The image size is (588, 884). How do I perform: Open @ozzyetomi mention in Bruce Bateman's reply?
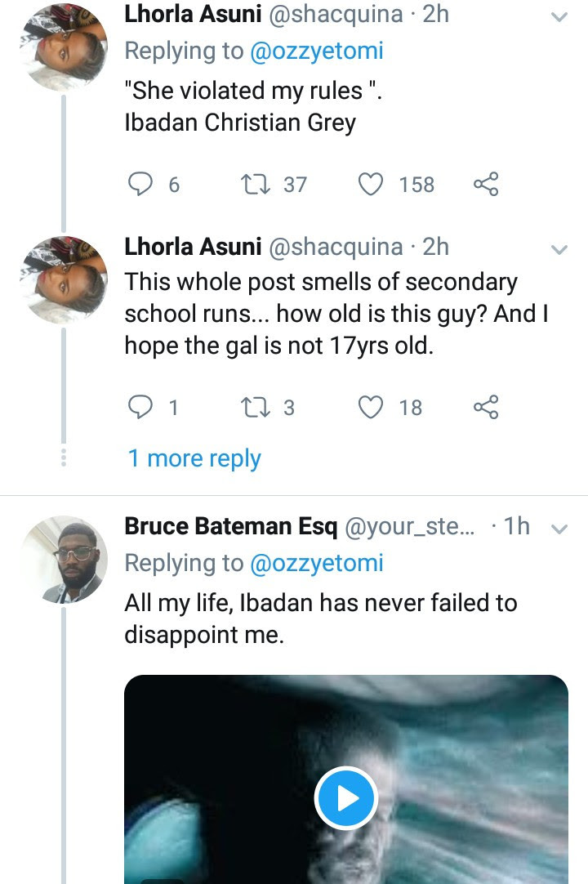(315, 563)
